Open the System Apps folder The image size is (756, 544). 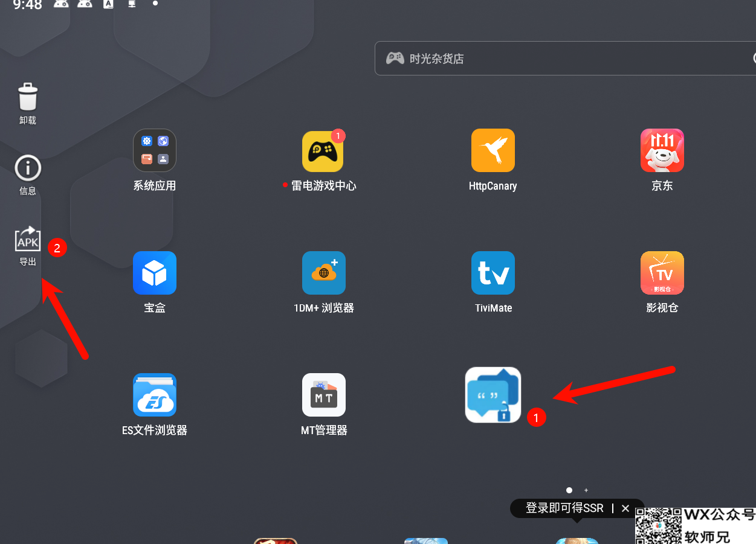point(155,151)
